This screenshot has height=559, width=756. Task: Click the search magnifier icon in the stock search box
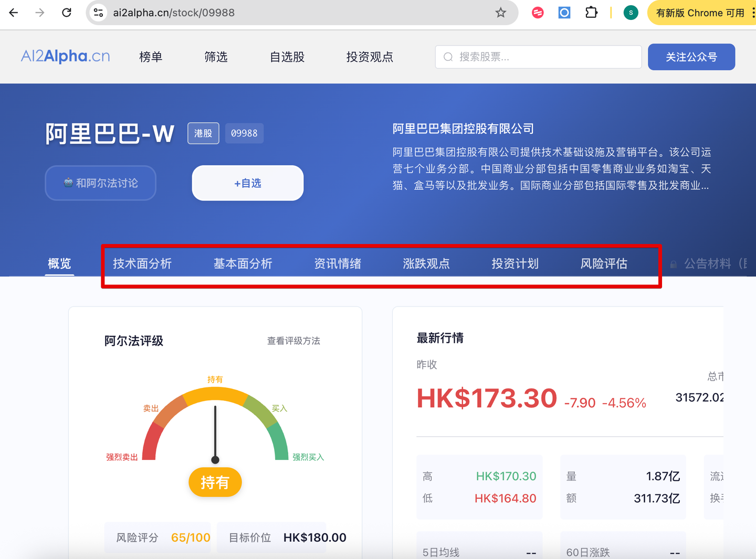(447, 57)
